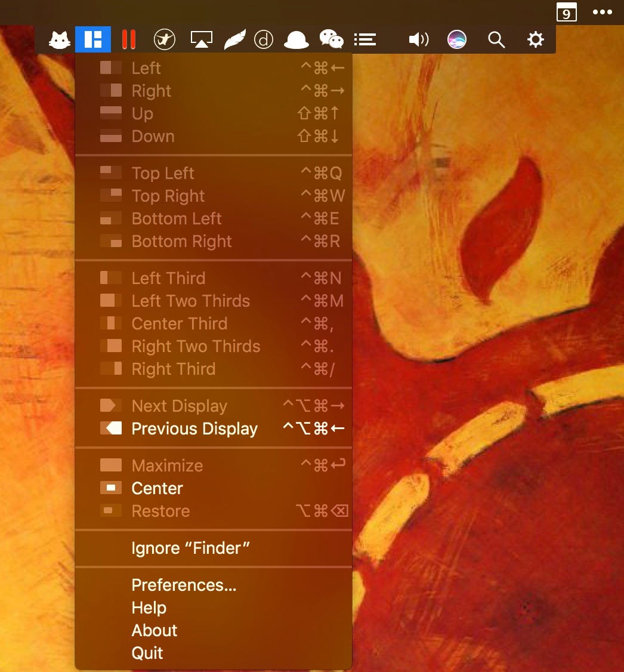
Task: Click the bulleted list menu bar icon
Action: [x=365, y=40]
